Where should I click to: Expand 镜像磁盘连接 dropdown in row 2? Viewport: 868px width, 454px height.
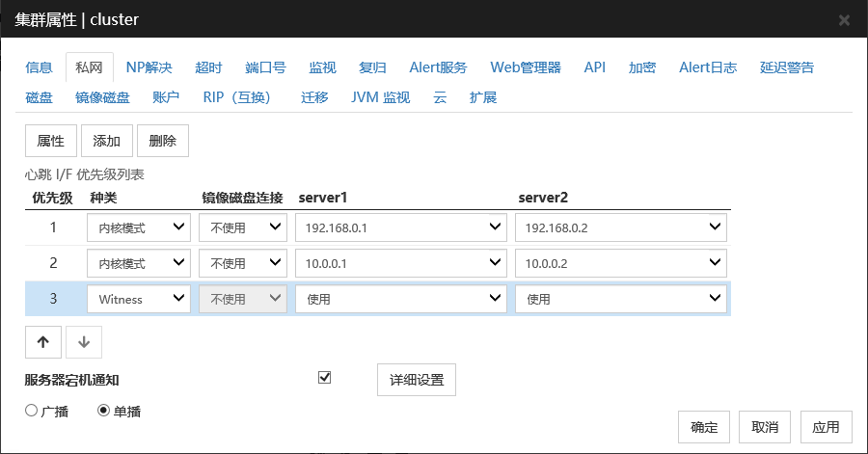click(x=243, y=263)
